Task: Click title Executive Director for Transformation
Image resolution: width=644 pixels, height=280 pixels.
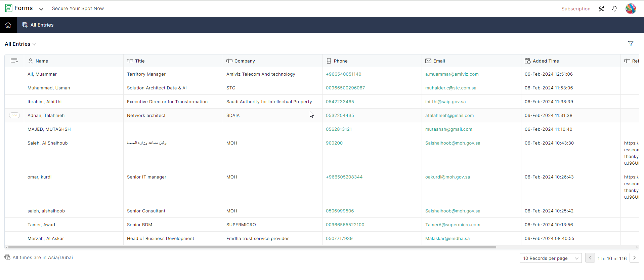Action: tap(167, 102)
